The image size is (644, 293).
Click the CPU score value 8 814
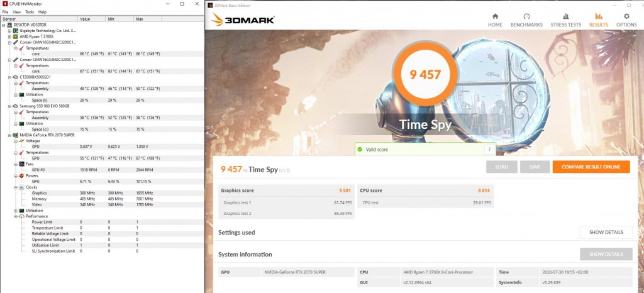[484, 191]
